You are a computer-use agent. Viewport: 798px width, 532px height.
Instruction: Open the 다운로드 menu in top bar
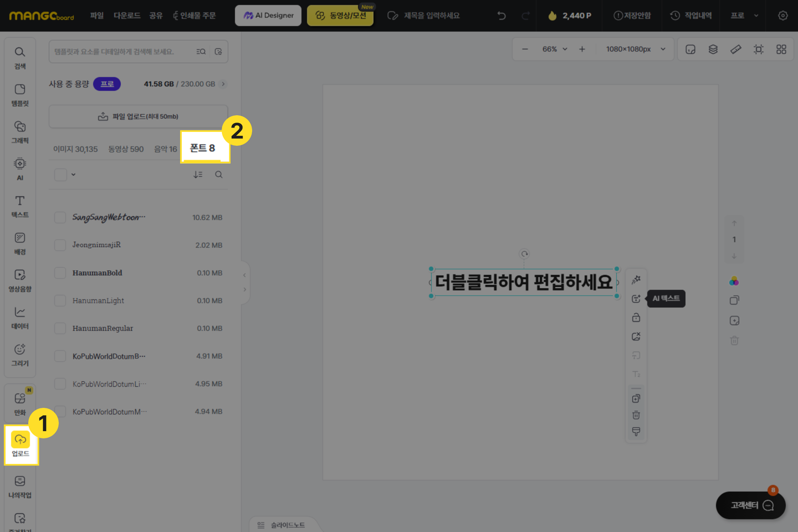127,16
